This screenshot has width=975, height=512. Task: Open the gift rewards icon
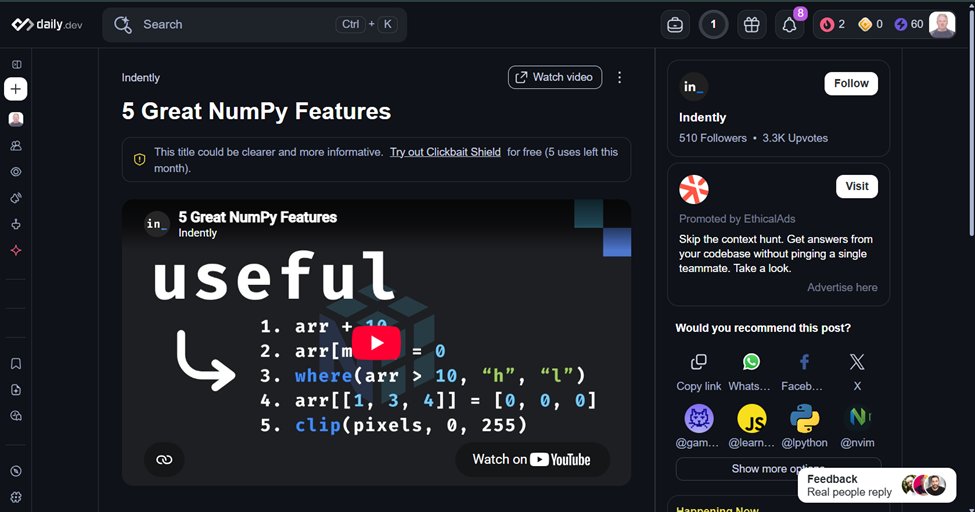(752, 25)
